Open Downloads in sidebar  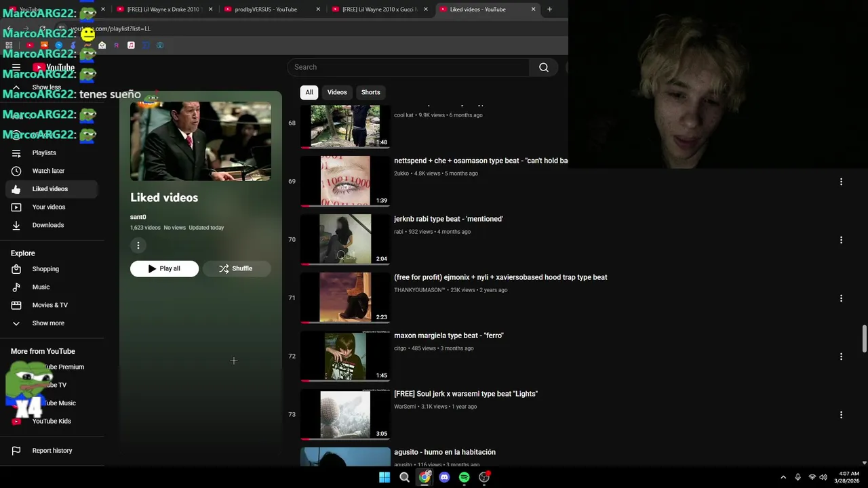pyautogui.click(x=47, y=225)
